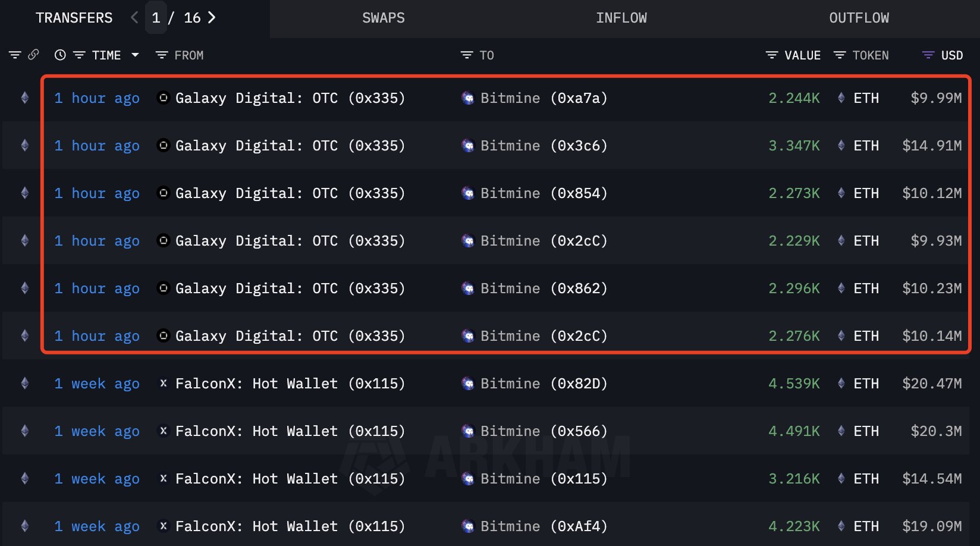Click FalconX logo in $19.09M row
980x546 pixels.
(163, 526)
